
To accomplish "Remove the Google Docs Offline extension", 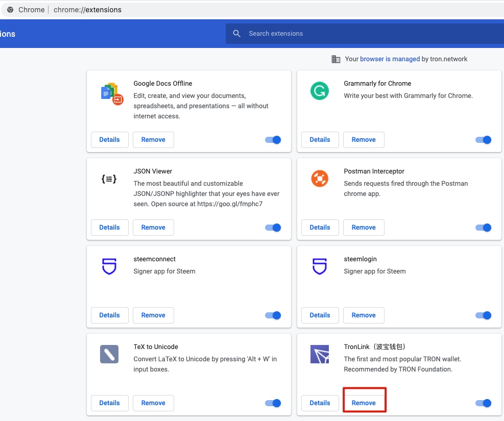I will (153, 140).
